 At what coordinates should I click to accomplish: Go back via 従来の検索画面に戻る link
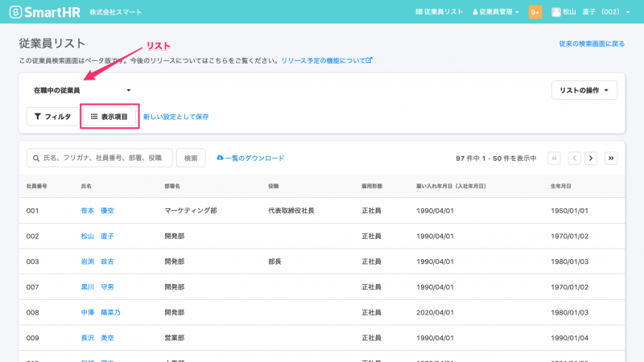(x=592, y=43)
